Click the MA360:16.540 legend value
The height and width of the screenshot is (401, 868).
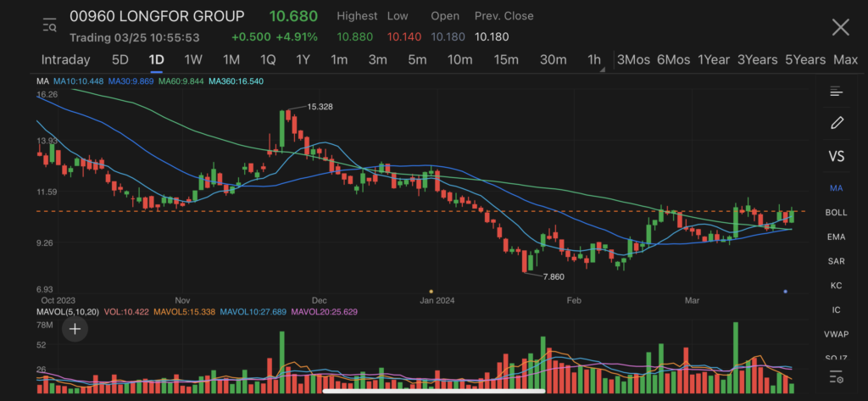(x=236, y=81)
